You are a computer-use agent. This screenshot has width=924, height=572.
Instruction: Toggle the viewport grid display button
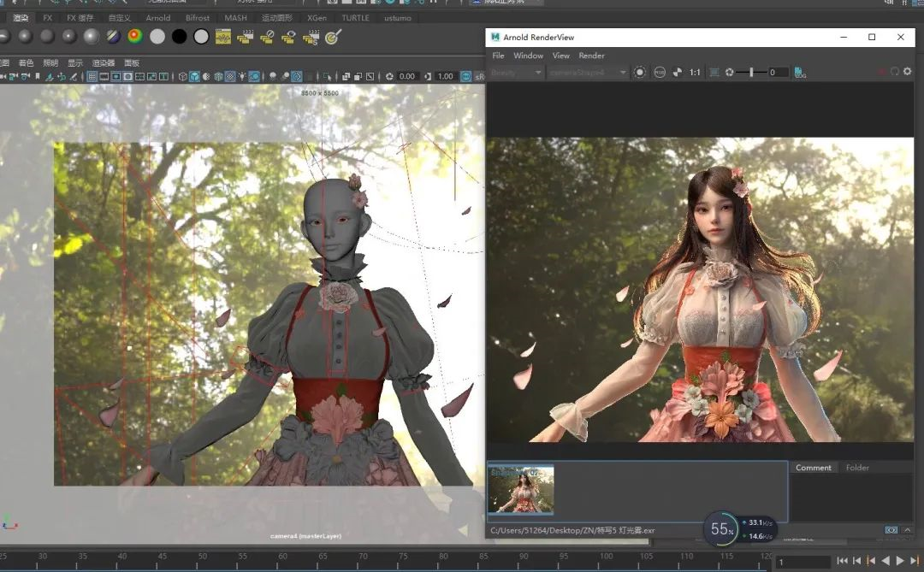tap(92, 77)
